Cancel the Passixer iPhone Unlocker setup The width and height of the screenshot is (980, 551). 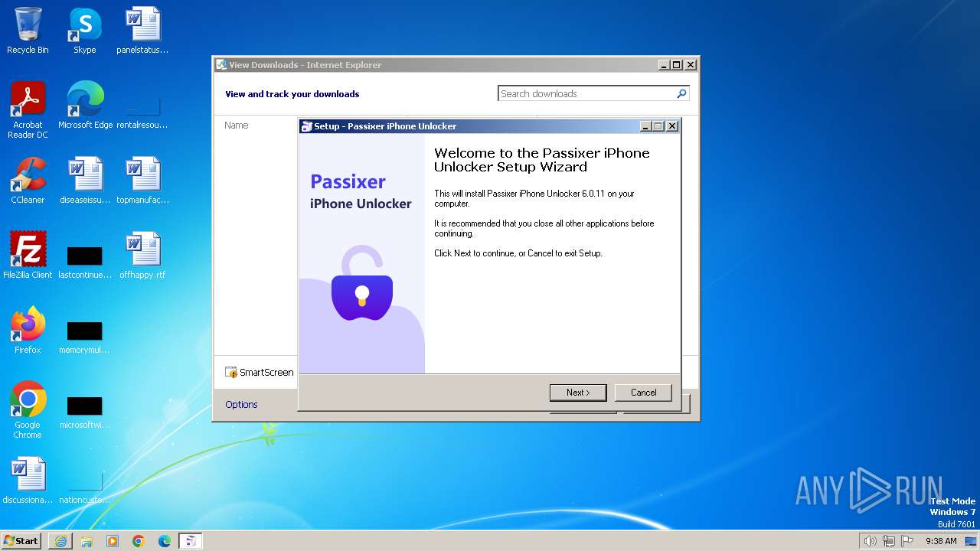coord(643,393)
